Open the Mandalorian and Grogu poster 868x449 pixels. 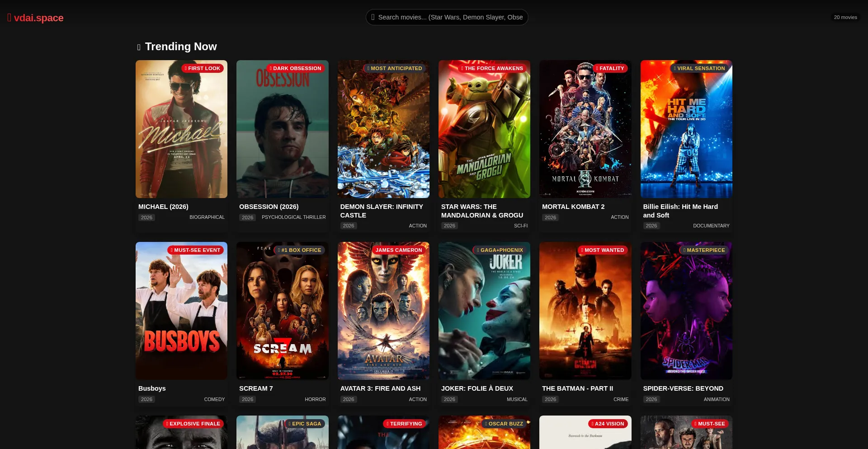coord(484,129)
